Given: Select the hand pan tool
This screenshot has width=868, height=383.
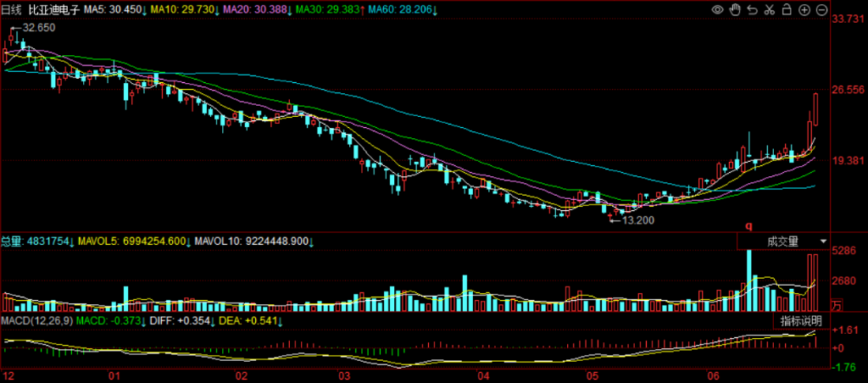Looking at the screenshot, I should click(735, 9).
